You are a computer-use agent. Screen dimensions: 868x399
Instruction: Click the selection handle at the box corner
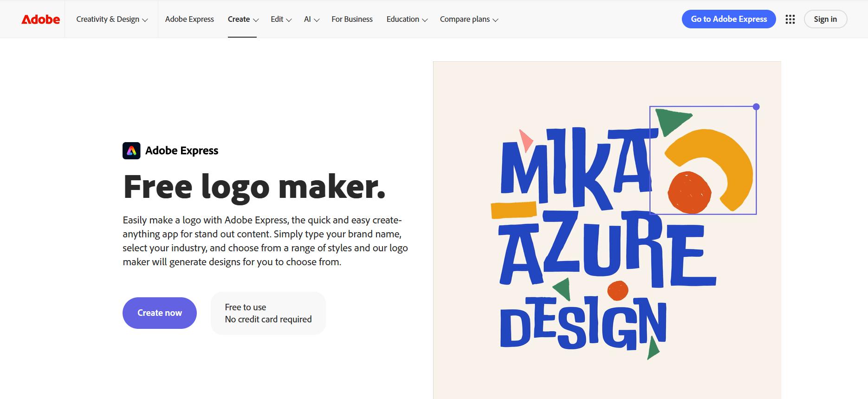757,106
